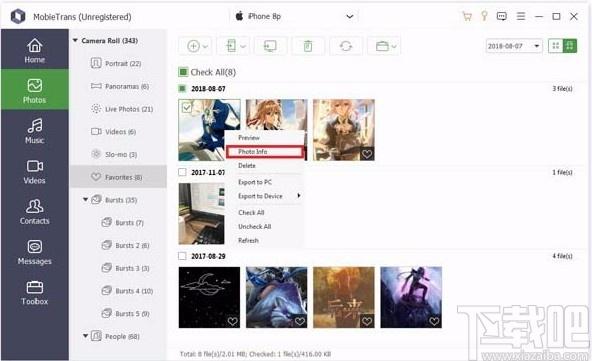Select the orange photo with Chinese characters
Image resolution: width=592 pixels, height=361 pixels.
[344, 297]
